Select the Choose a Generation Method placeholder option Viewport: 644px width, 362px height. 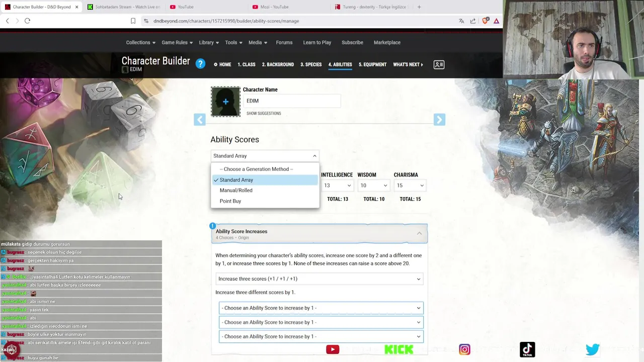click(265, 169)
